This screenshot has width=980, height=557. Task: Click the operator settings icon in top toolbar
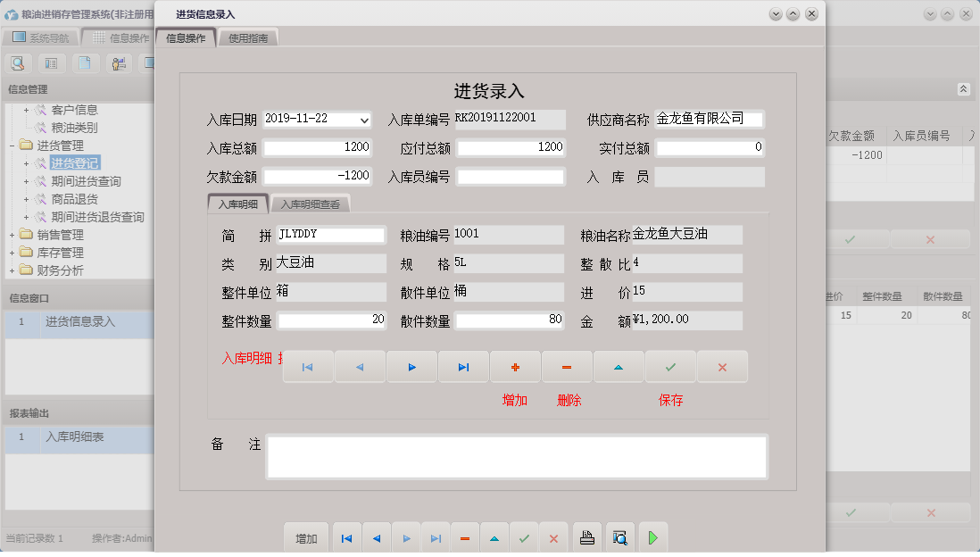(116, 62)
